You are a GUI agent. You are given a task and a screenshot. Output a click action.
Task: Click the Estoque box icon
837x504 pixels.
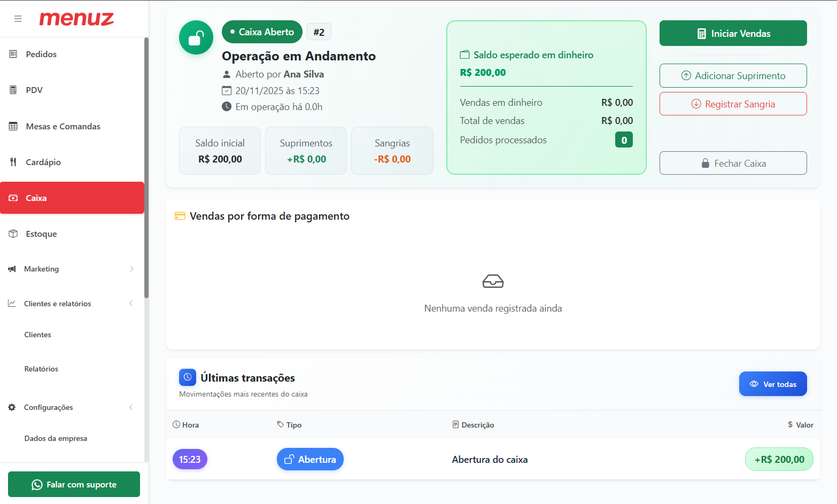coord(13,234)
